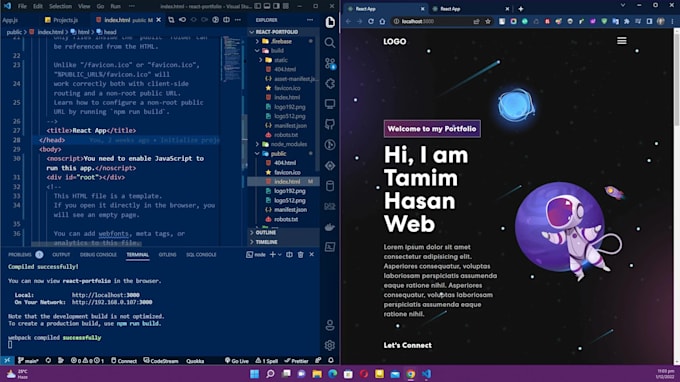This screenshot has height=382, width=680.
Task: Click the remote window indicator in the status bar
Action: [7, 360]
